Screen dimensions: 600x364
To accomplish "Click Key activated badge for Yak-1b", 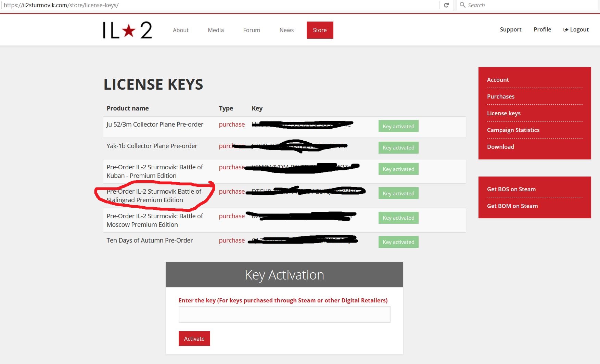I will click(x=398, y=147).
